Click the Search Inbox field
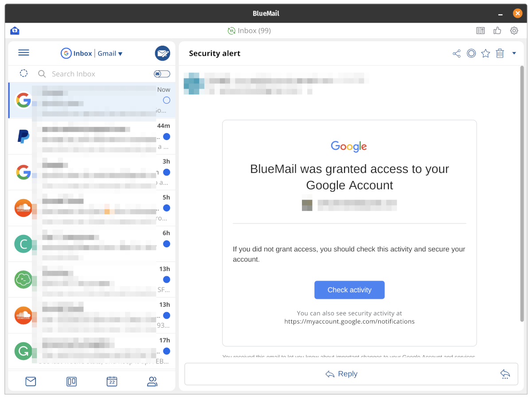 point(98,74)
